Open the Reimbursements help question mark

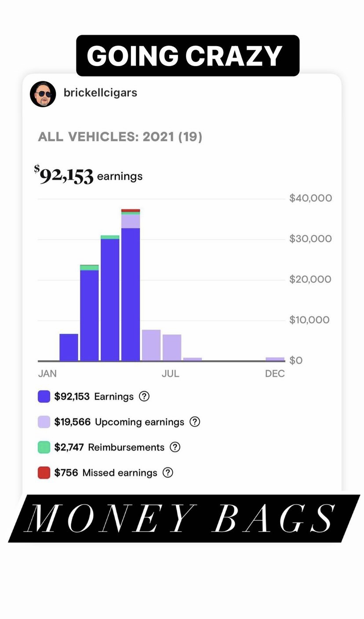175,447
